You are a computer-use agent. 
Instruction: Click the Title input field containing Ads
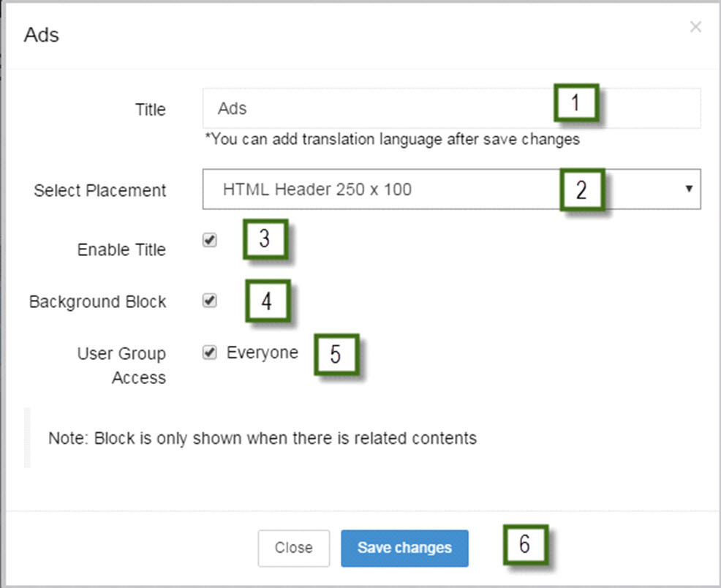tap(452, 108)
